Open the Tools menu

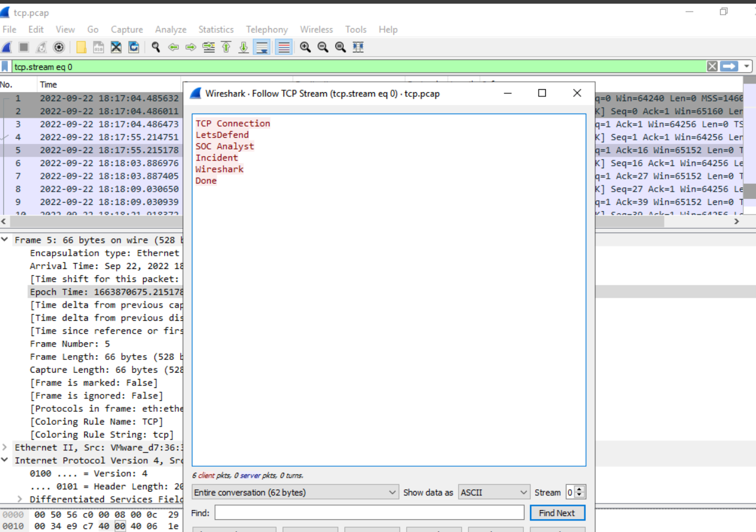[356, 29]
